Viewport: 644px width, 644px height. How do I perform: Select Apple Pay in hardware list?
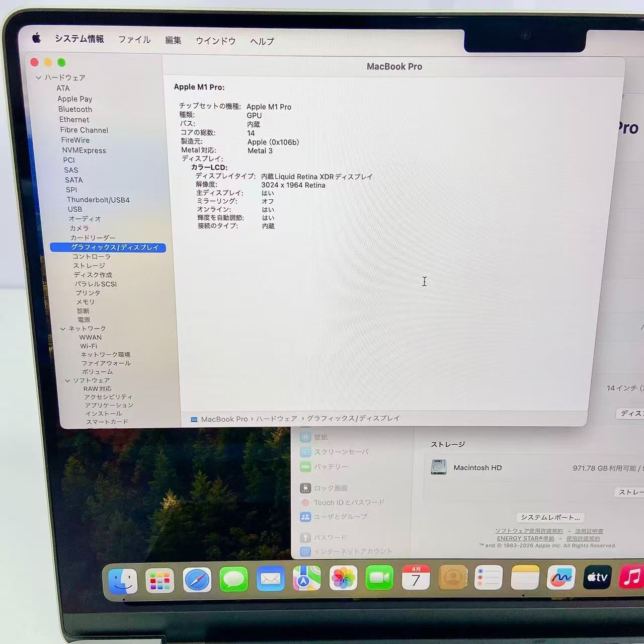coord(74,99)
